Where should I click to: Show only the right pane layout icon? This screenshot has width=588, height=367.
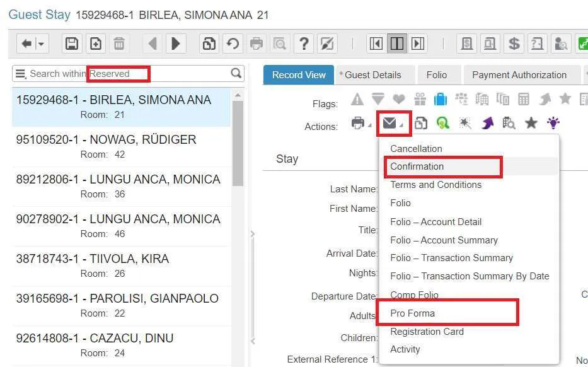tap(418, 44)
